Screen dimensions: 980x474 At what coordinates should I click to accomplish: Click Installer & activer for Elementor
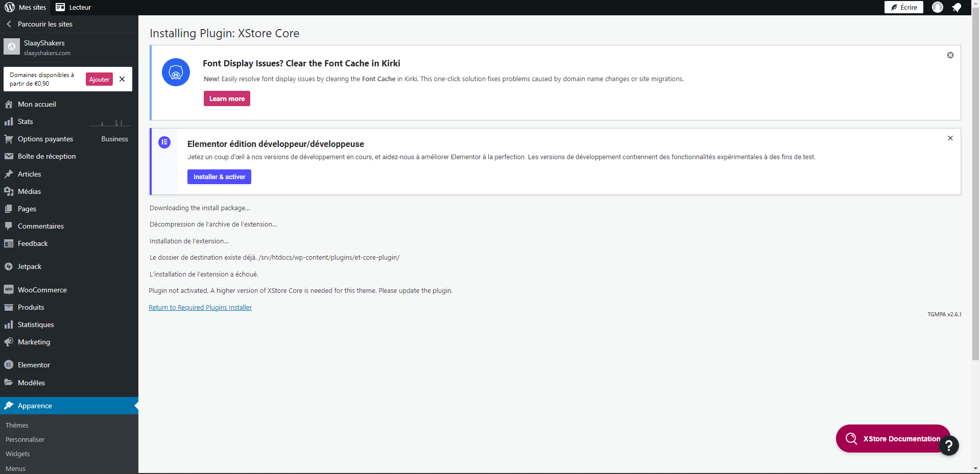click(x=219, y=177)
